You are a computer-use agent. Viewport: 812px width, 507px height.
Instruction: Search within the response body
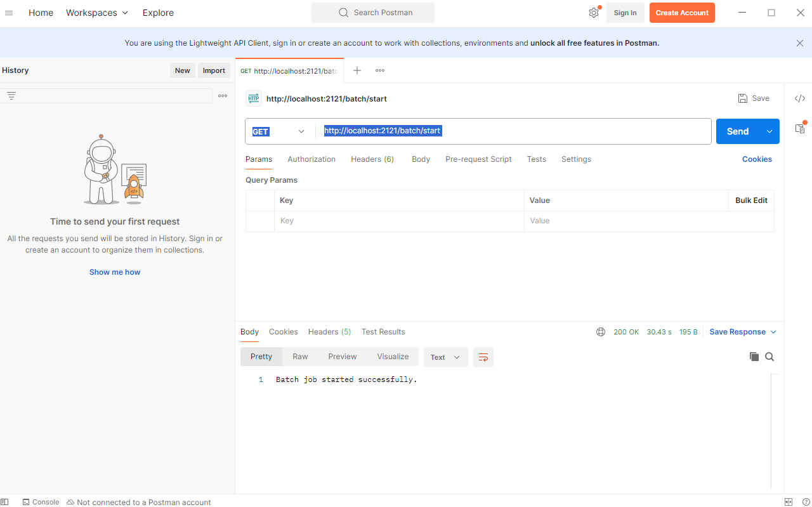click(769, 357)
